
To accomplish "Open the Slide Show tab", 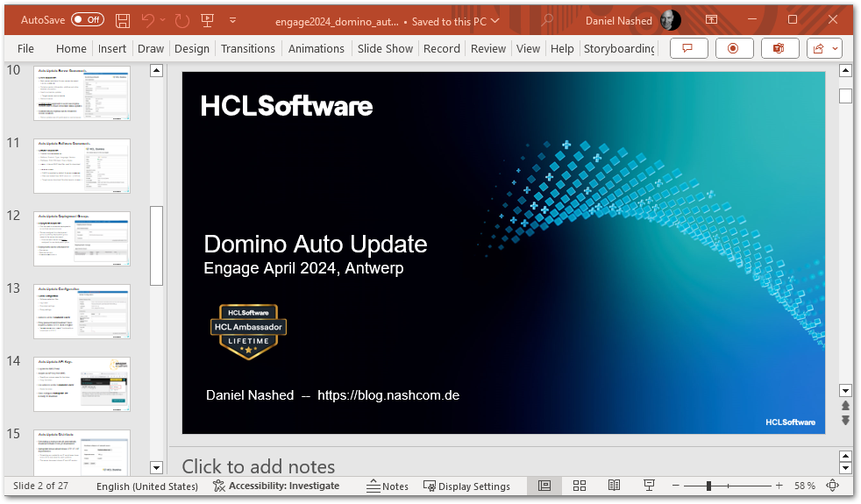I will pos(385,48).
